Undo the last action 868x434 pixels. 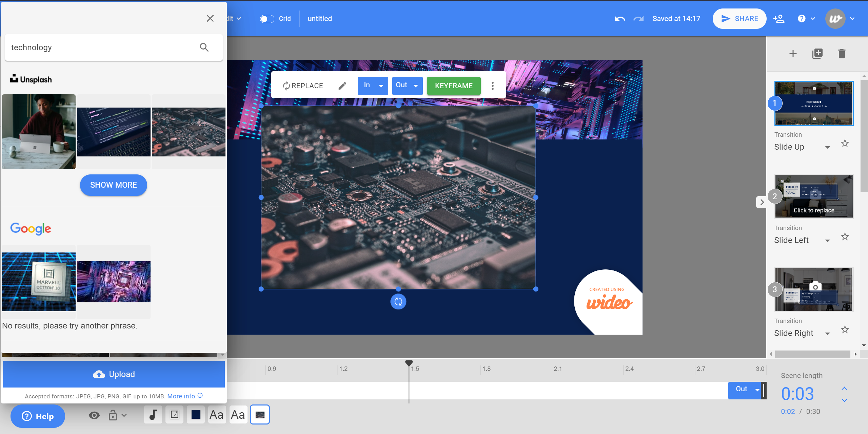point(620,19)
